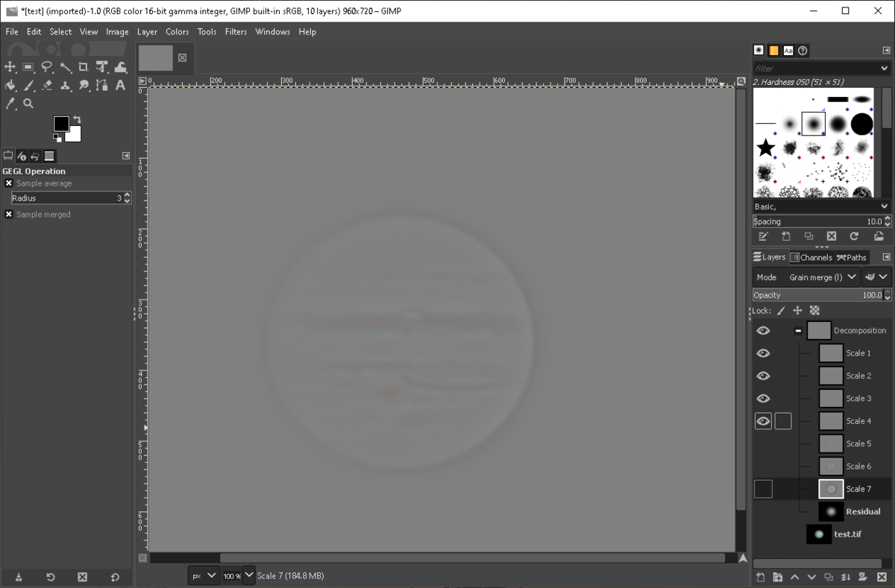Hide the Scale 3 layer
The height and width of the screenshot is (588, 895).
[x=763, y=399]
